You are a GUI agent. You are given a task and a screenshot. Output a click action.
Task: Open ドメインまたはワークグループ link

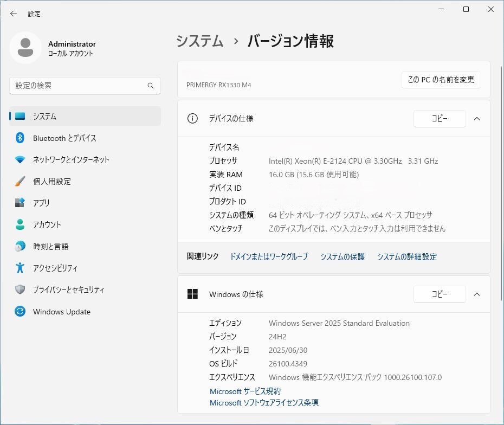tap(269, 256)
